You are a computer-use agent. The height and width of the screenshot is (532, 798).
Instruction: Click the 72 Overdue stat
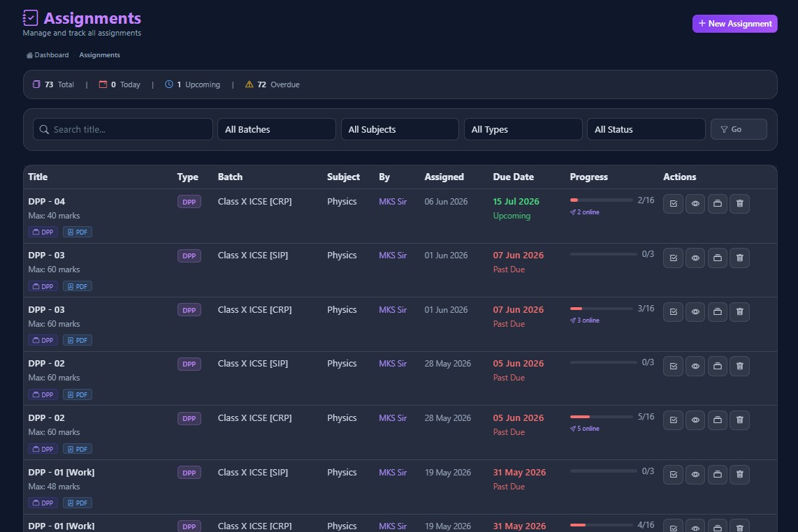pyautogui.click(x=273, y=84)
